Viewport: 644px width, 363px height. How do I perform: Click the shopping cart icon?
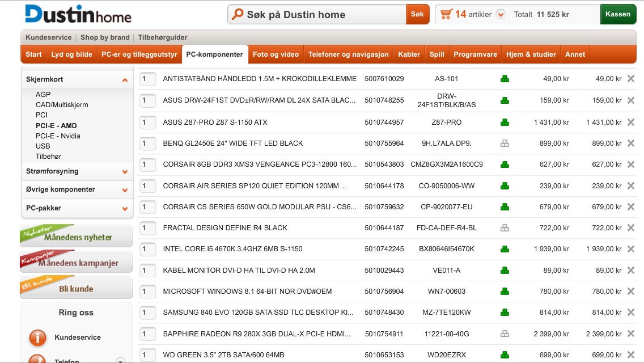click(x=446, y=14)
